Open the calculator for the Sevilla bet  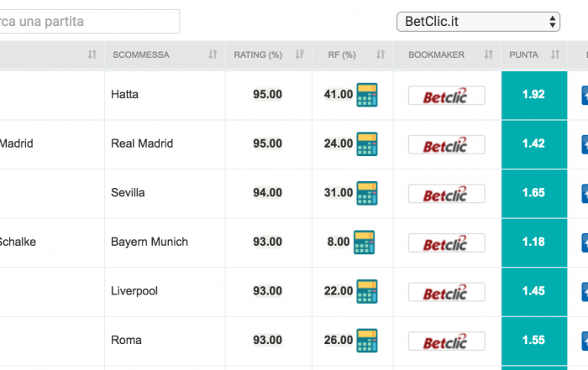[x=367, y=193]
